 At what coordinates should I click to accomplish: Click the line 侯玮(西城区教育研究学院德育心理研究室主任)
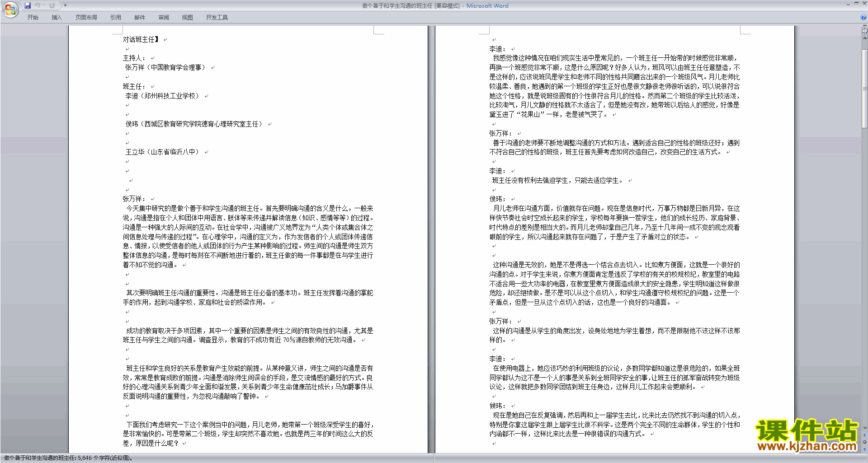pyautogui.click(x=194, y=124)
